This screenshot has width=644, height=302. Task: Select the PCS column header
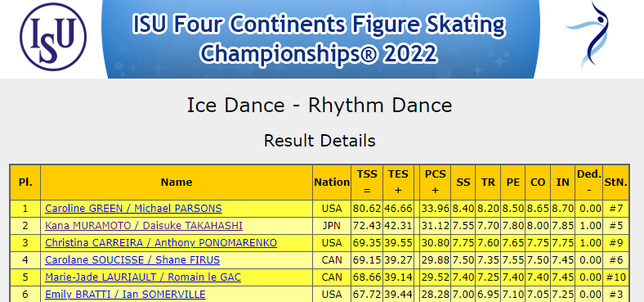pyautogui.click(x=435, y=183)
